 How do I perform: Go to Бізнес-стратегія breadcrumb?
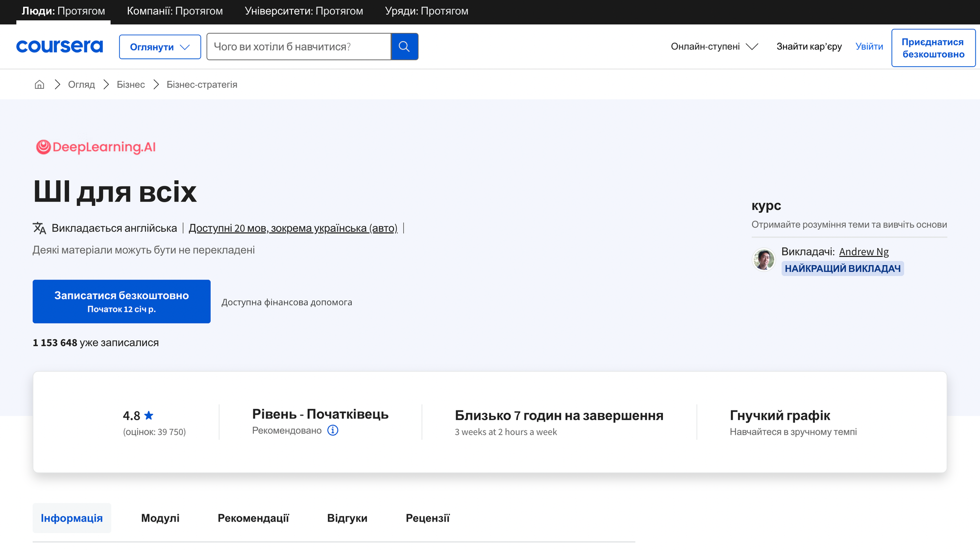pos(201,84)
